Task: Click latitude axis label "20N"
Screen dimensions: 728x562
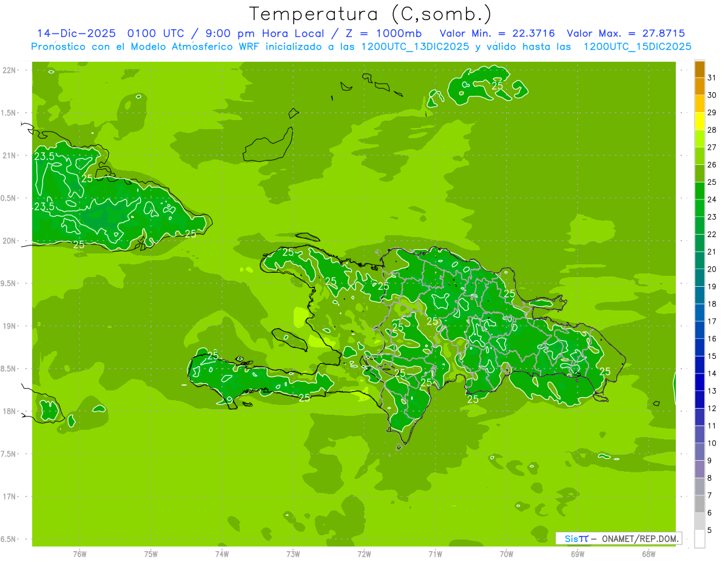Action: [x=10, y=241]
